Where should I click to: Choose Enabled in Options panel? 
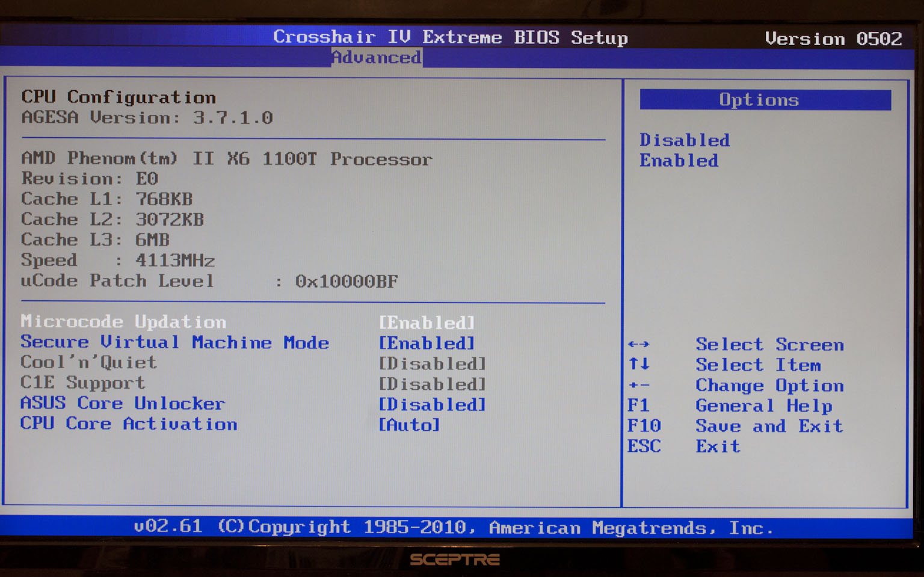679,161
